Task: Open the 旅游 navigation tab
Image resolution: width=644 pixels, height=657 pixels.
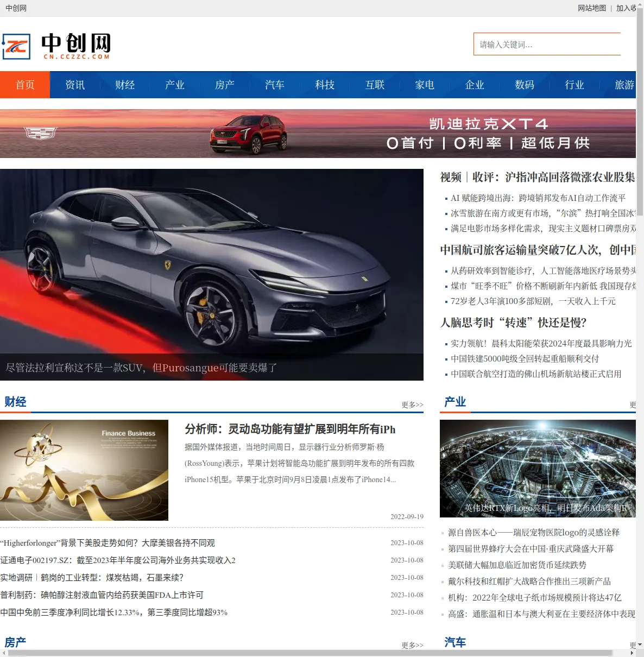Action: pos(618,85)
